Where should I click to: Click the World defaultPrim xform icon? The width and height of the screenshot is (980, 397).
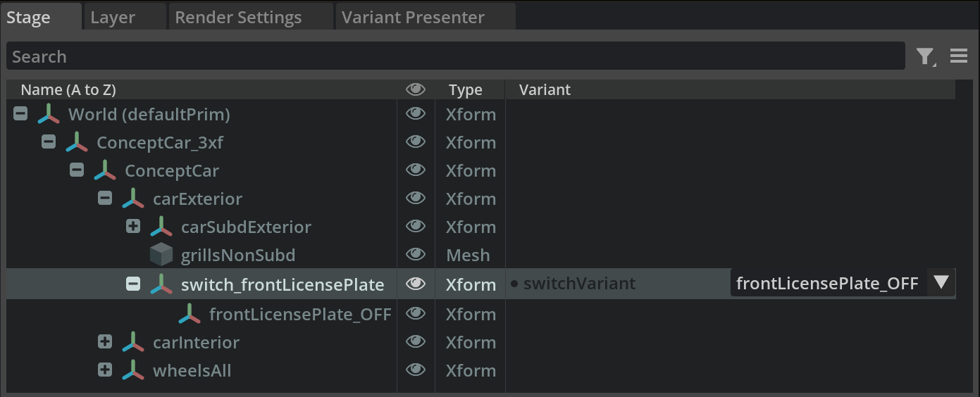pos(49,114)
